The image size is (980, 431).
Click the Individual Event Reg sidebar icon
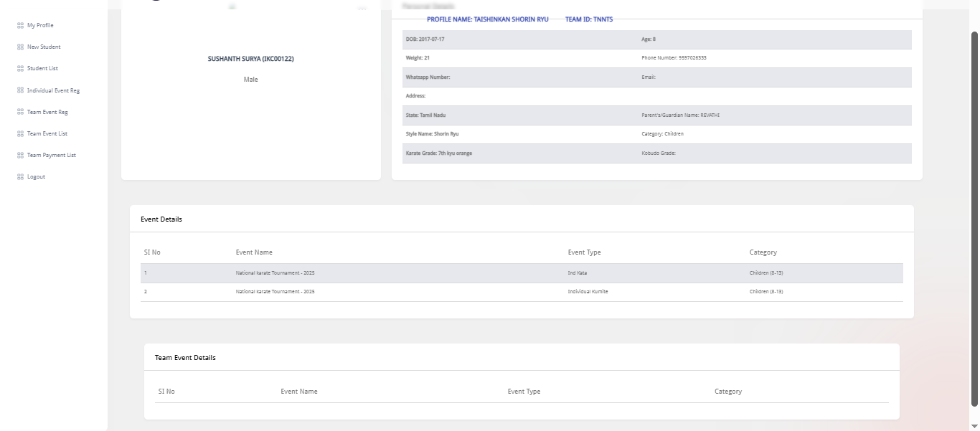point(20,91)
